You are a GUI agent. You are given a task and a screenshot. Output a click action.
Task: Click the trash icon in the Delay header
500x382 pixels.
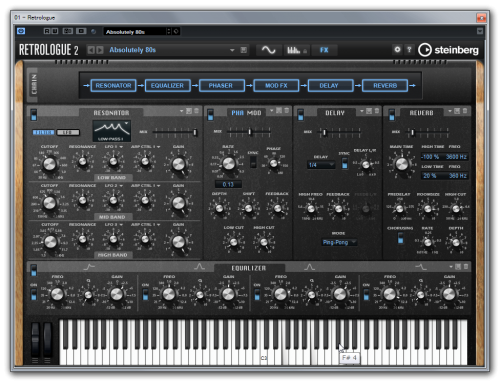377,111
